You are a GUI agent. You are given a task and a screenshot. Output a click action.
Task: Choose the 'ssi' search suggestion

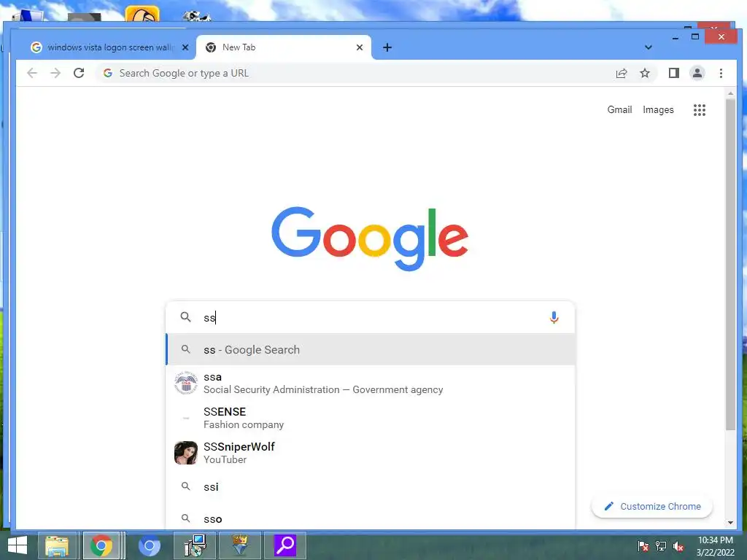click(x=370, y=486)
